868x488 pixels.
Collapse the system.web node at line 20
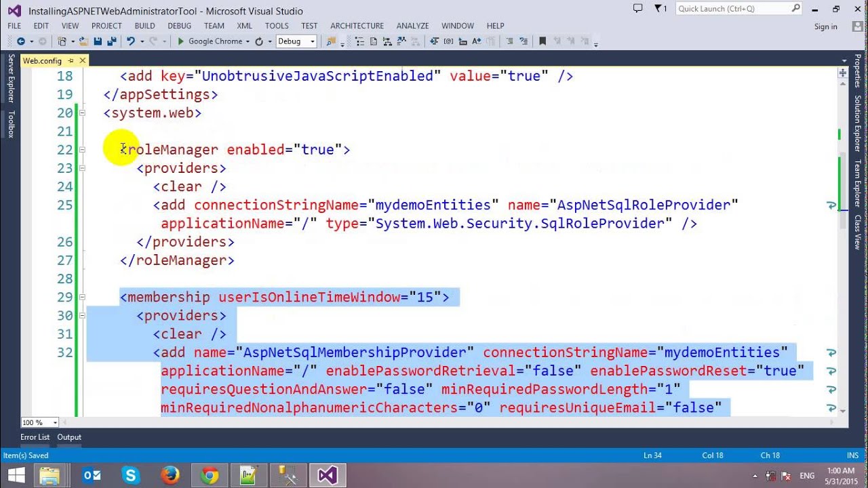click(x=82, y=113)
